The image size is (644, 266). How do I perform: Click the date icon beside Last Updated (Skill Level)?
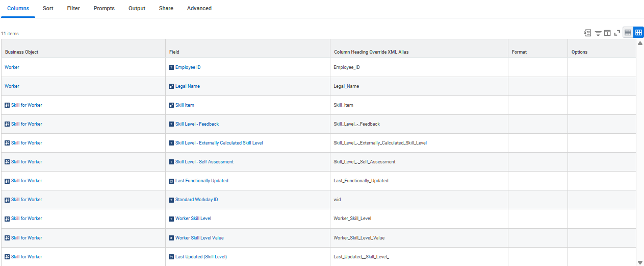coord(171,257)
